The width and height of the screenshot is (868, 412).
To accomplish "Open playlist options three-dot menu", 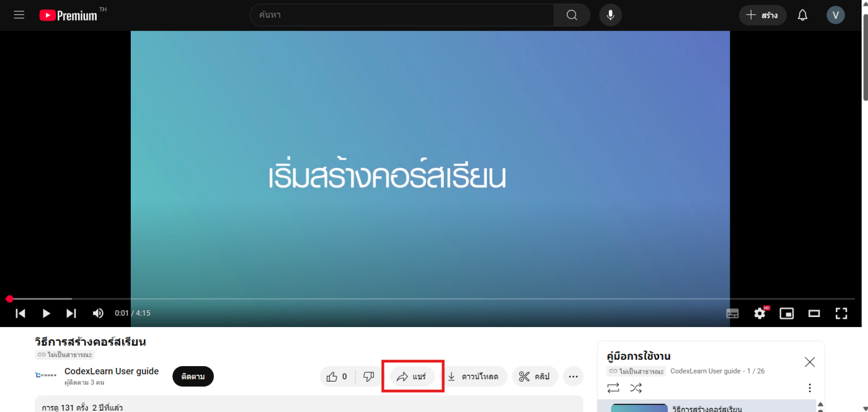I will [x=809, y=388].
